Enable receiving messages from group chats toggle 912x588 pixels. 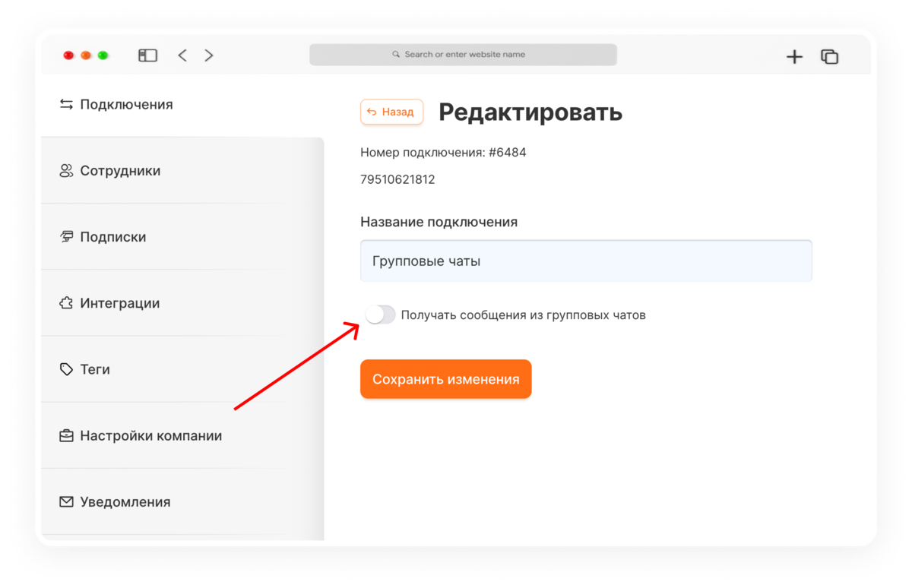click(x=380, y=315)
